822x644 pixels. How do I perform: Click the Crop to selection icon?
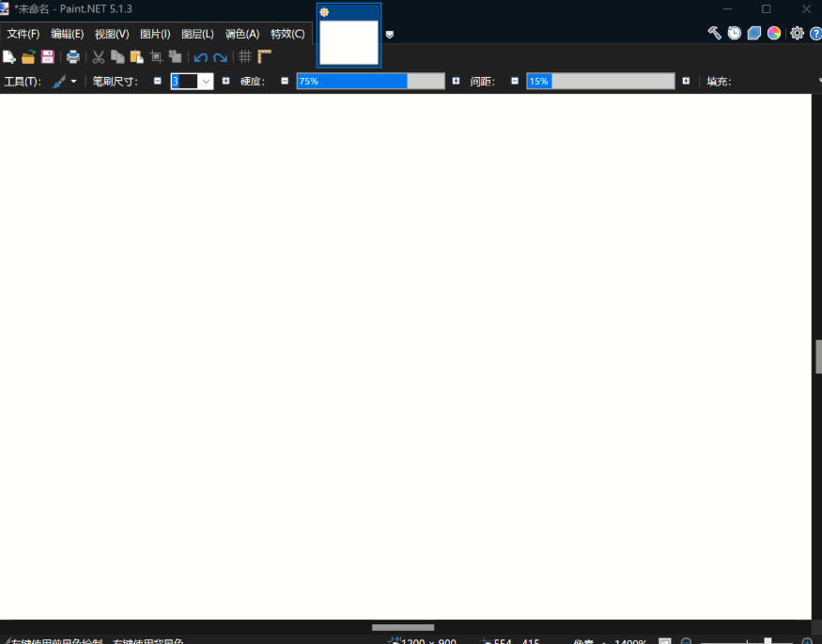[156, 57]
